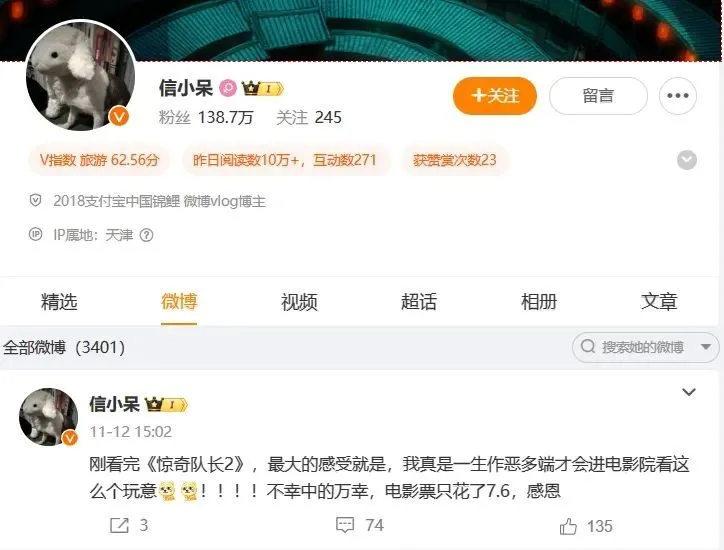The image size is (724, 550).
Task: Click the three-dots more options button
Action: pos(677,96)
